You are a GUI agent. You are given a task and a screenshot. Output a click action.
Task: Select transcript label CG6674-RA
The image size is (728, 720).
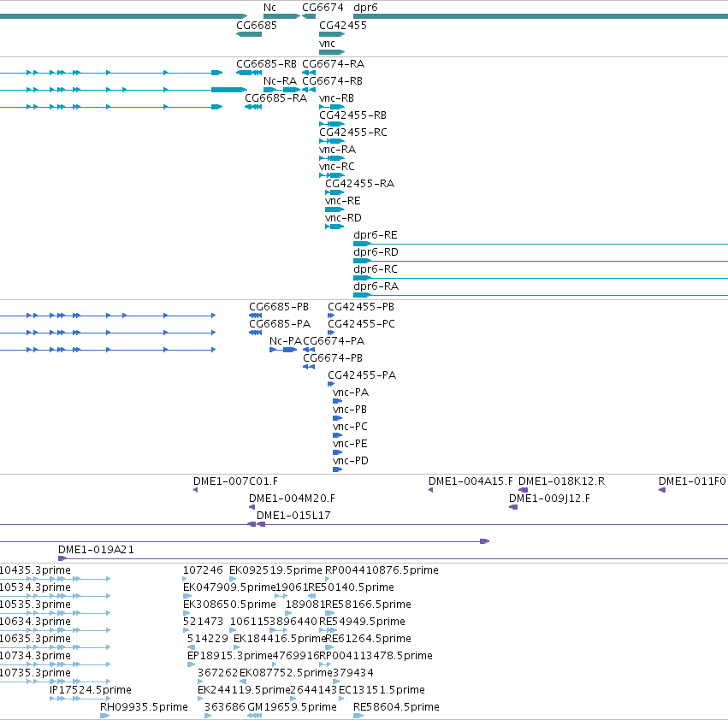[333, 63]
